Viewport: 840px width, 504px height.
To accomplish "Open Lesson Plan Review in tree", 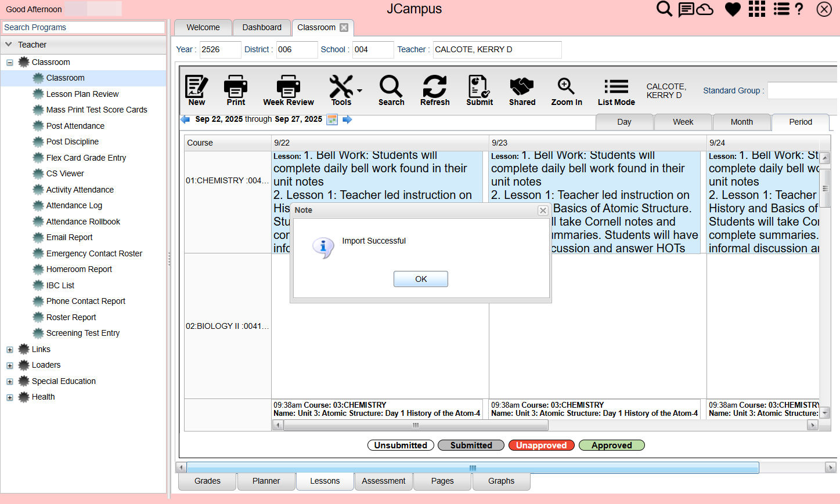I will click(82, 94).
